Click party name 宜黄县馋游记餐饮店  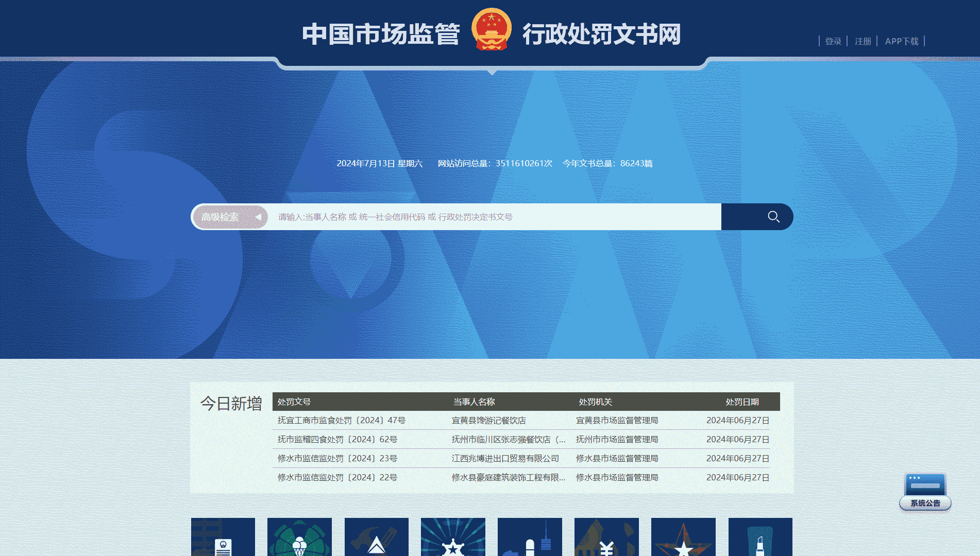(x=489, y=421)
